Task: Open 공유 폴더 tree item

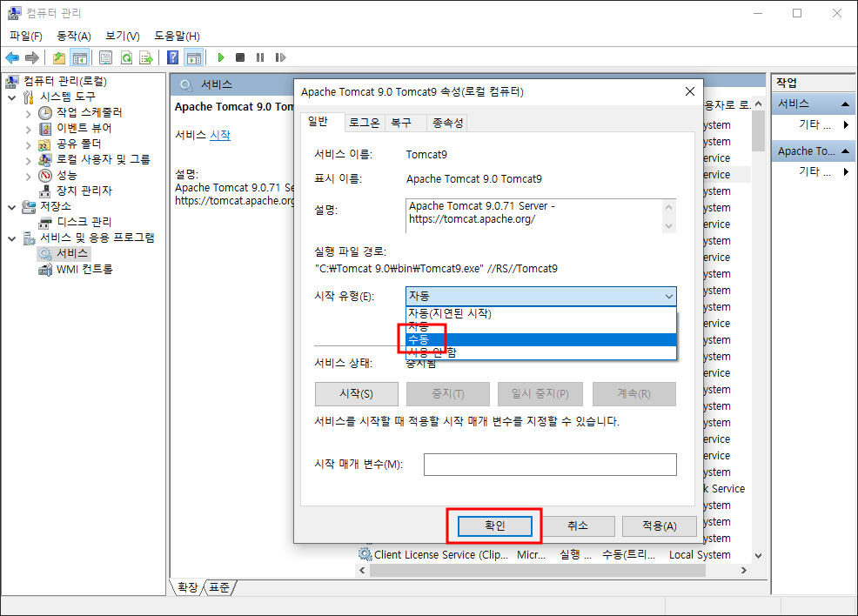Action: click(x=79, y=144)
